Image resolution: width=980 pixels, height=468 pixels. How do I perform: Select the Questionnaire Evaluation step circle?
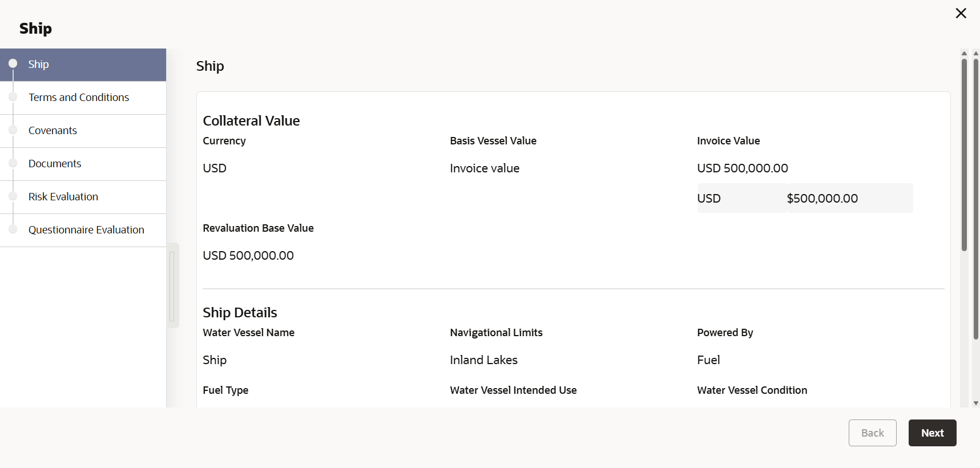(13, 229)
